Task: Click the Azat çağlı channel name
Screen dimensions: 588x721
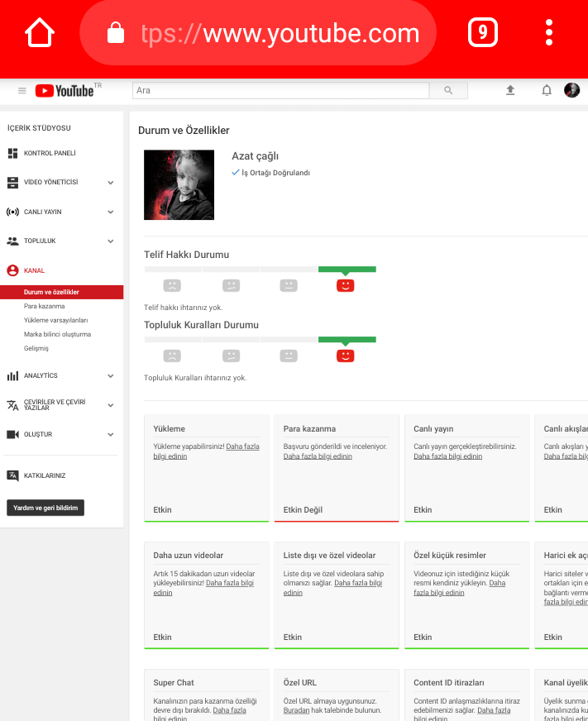Action: click(x=255, y=156)
